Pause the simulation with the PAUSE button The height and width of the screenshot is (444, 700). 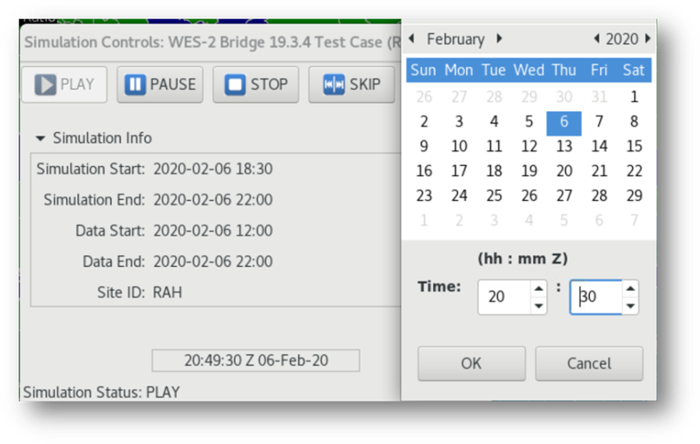pos(160,84)
